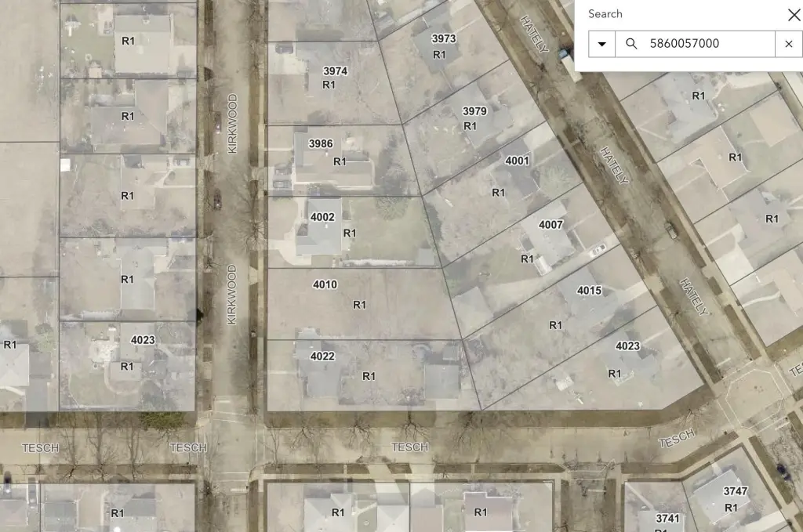This screenshot has height=532, width=803.
Task: Click the Search panel title
Action: (x=605, y=14)
